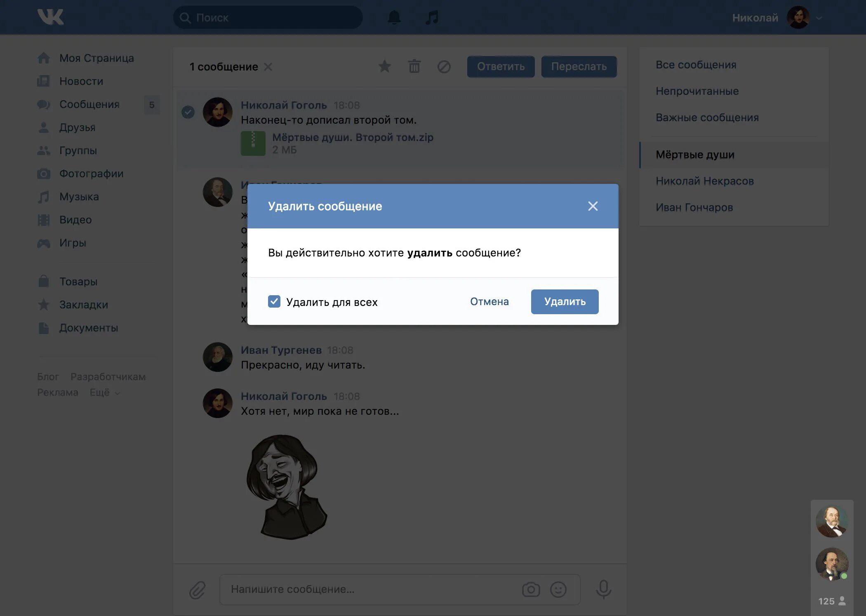The height and width of the screenshot is (616, 866).
Task: Click the microphone voice message icon
Action: pyautogui.click(x=603, y=589)
